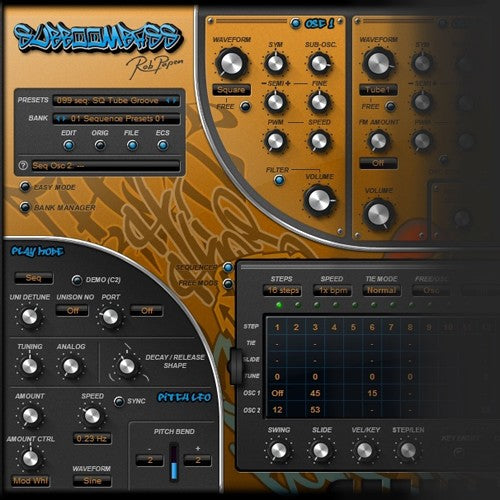500x500 pixels.
Task: Open the 1x bpm speed dropdown
Action: pyautogui.click(x=332, y=290)
